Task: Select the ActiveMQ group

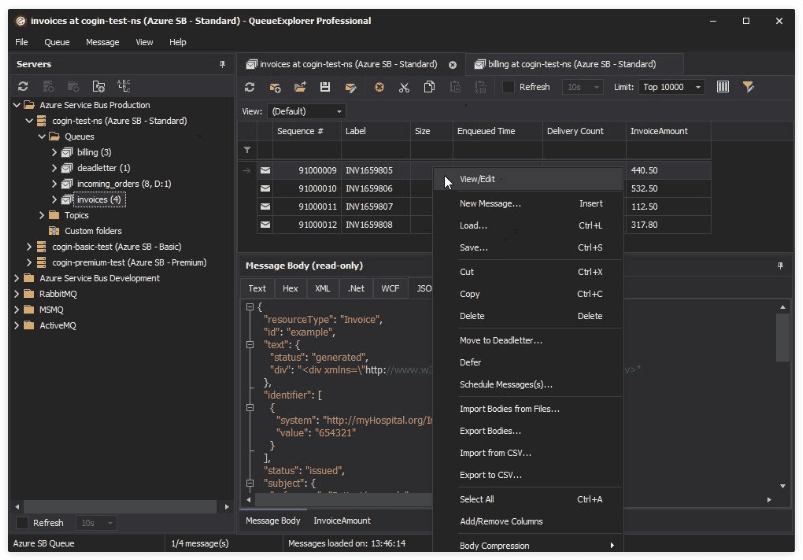Action: pos(57,325)
